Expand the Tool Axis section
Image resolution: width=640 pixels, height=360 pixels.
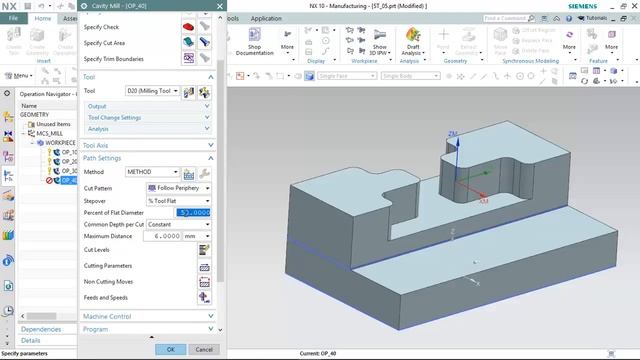point(211,145)
